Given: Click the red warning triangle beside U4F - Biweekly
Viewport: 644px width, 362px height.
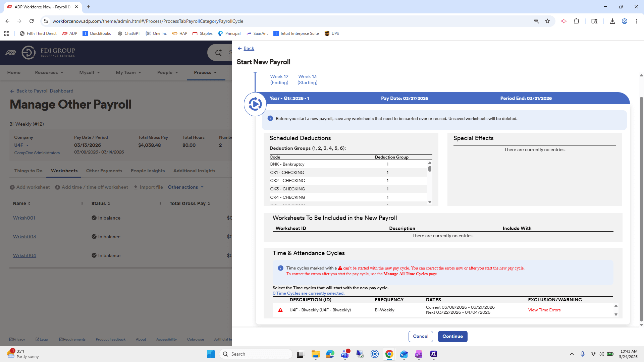Looking at the screenshot, I should click(280, 310).
